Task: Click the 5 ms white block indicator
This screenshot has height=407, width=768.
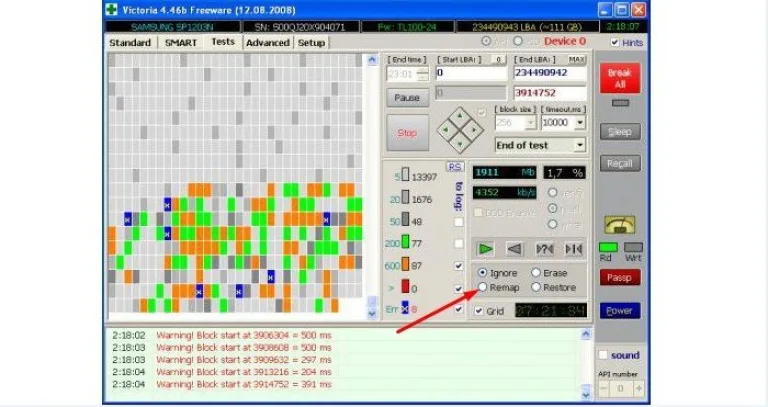Action: pos(405,174)
